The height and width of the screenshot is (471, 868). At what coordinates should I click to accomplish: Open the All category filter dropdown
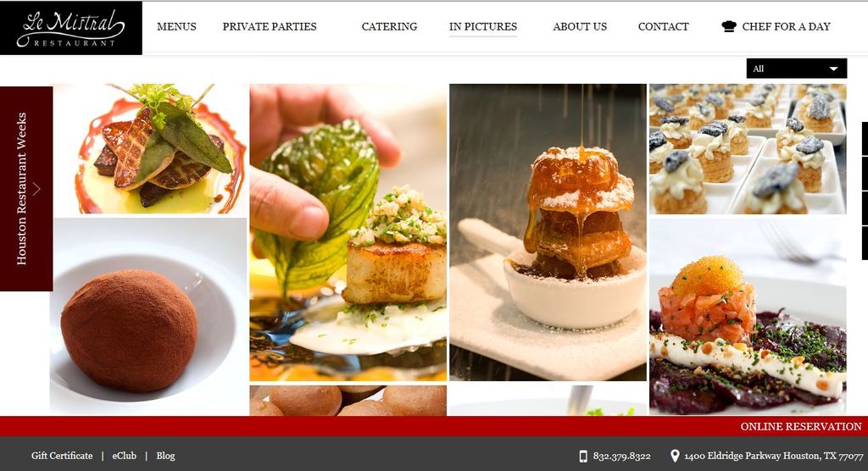(x=797, y=69)
